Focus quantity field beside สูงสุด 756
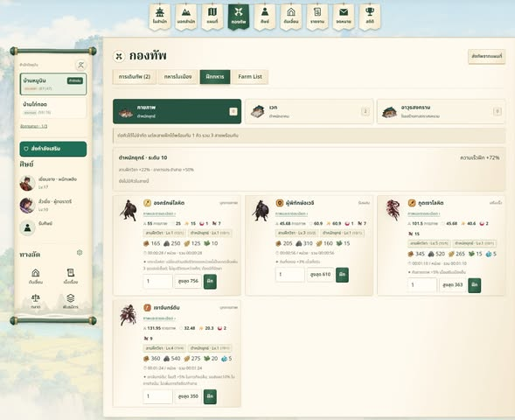515x420 pixels. (x=157, y=282)
